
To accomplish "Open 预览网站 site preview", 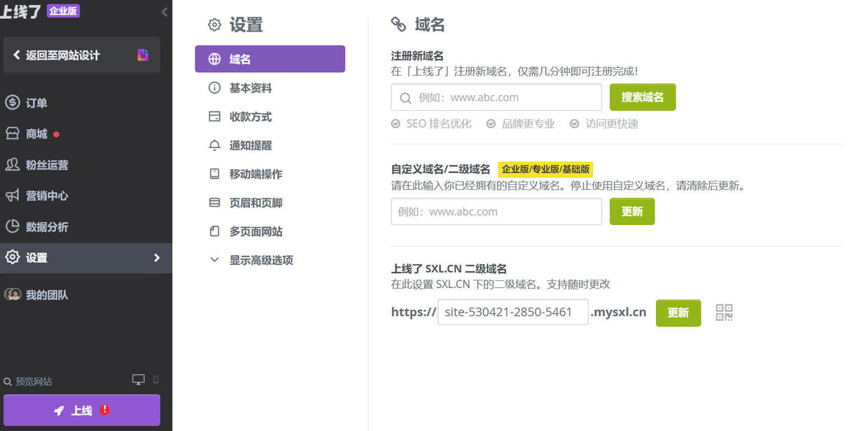I will coord(35,381).
